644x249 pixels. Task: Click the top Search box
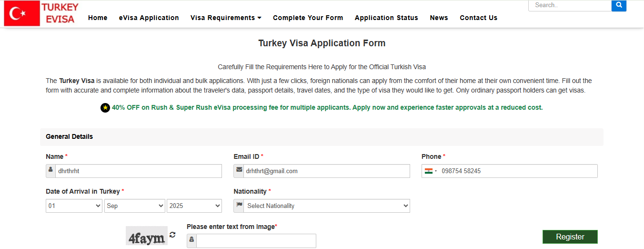click(x=570, y=5)
